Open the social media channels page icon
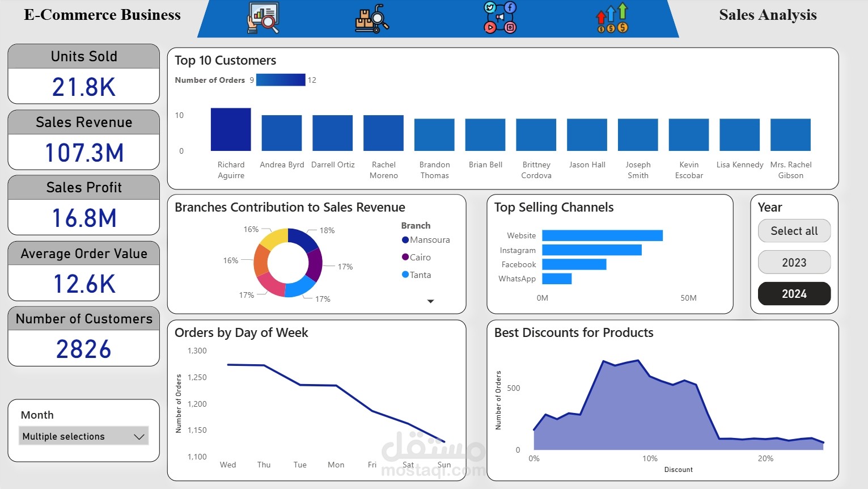The width and height of the screenshot is (868, 489). coord(500,18)
